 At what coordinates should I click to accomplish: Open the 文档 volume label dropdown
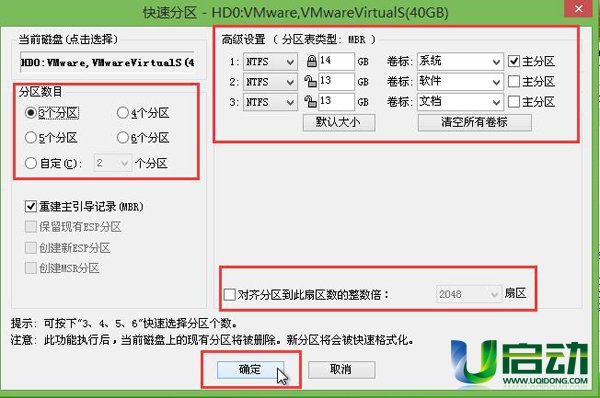pyautogui.click(x=460, y=102)
